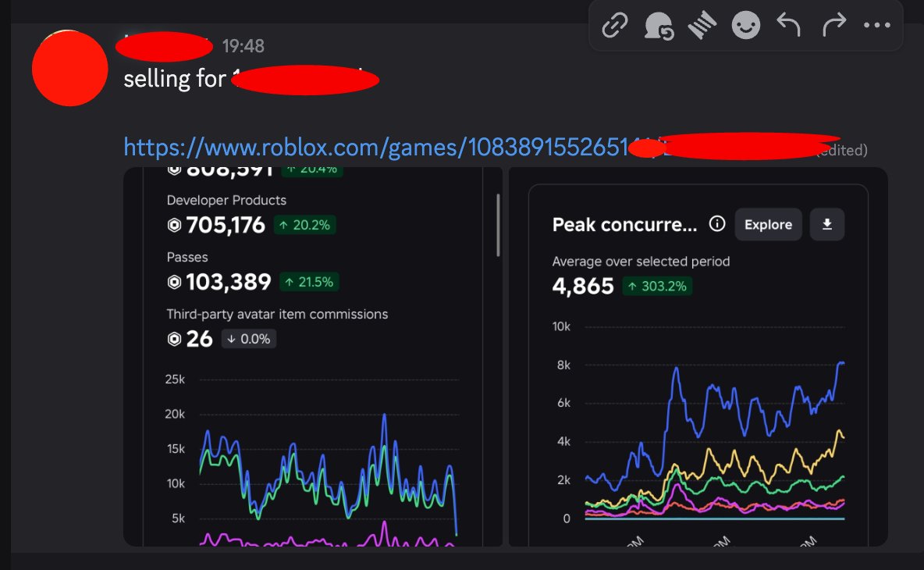The width and height of the screenshot is (924, 570).
Task: Open the left revenue chart image
Action: pos(313,357)
